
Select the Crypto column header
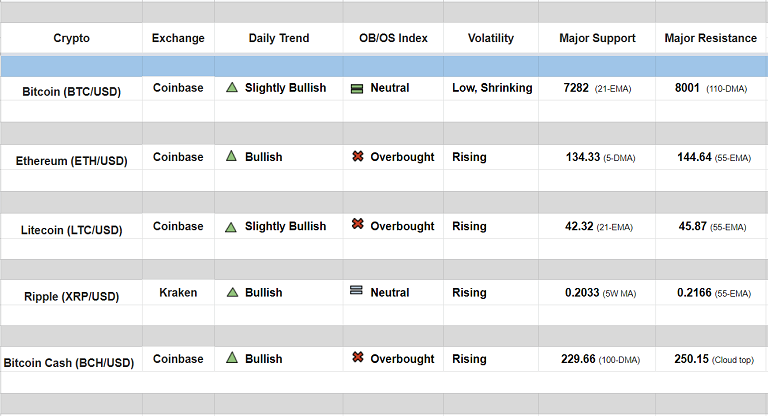click(71, 39)
